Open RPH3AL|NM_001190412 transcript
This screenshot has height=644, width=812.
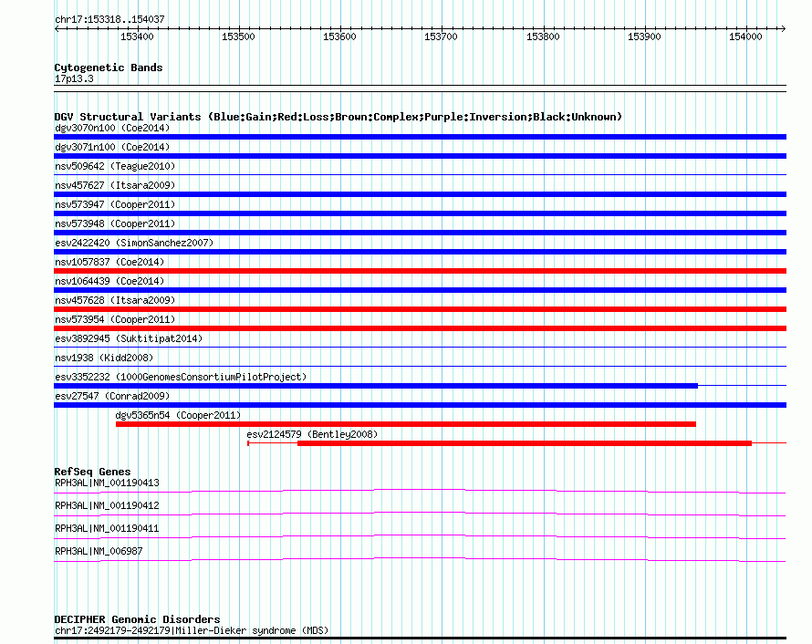[107, 505]
